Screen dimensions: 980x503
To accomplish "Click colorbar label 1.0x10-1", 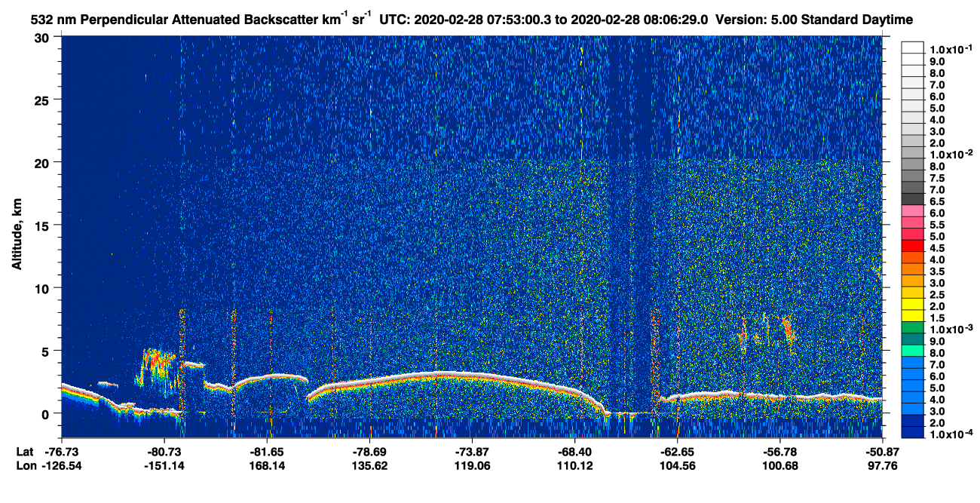I will pos(951,48).
